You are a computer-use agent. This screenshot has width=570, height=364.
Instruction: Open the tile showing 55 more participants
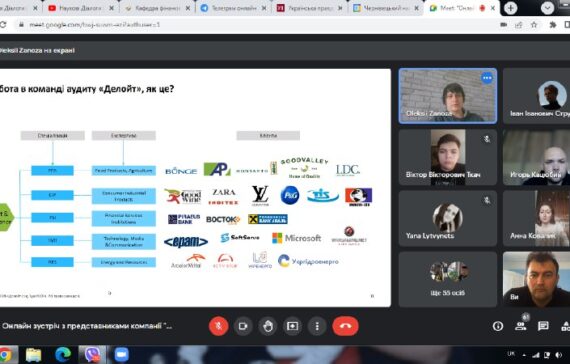(x=447, y=279)
